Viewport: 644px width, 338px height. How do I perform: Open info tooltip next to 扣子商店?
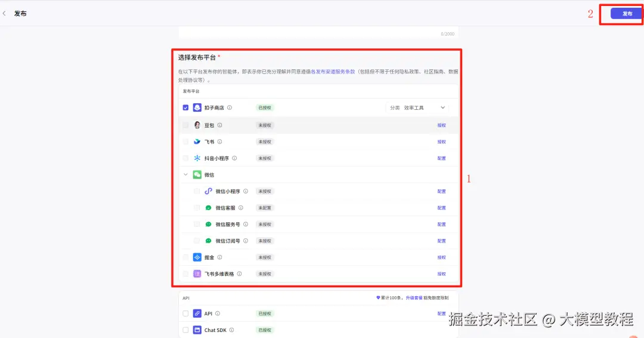230,107
